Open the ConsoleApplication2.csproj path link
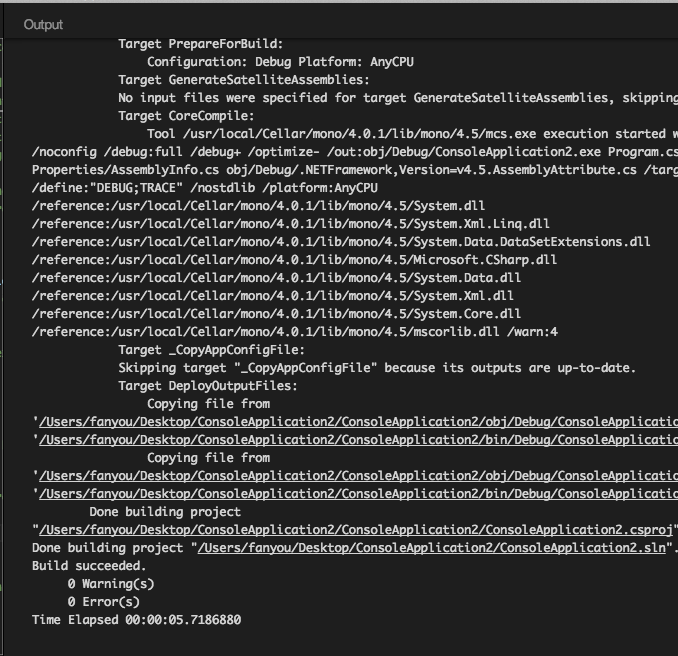Image resolution: width=678 pixels, height=656 pixels. tap(357, 530)
